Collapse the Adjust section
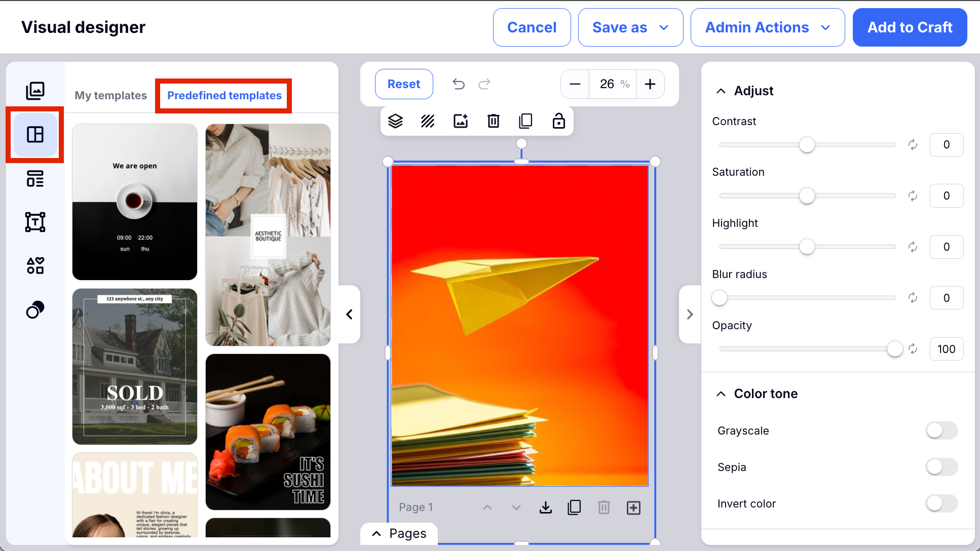 click(721, 91)
